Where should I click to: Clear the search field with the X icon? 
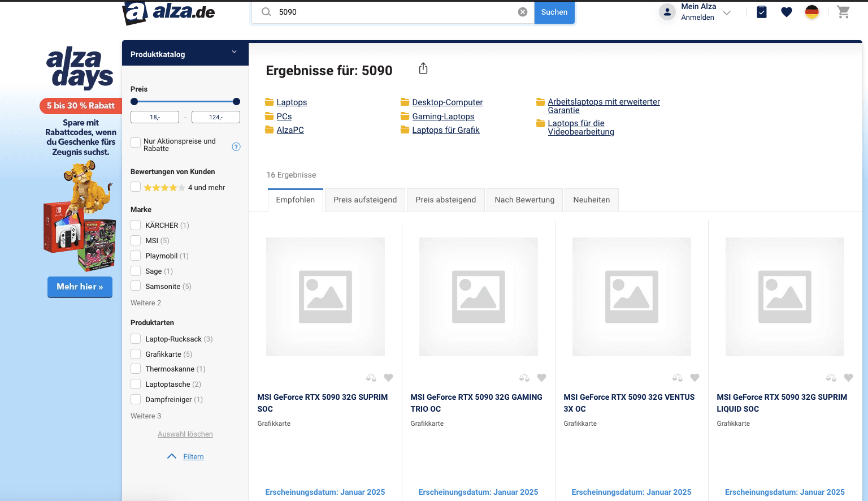(523, 12)
